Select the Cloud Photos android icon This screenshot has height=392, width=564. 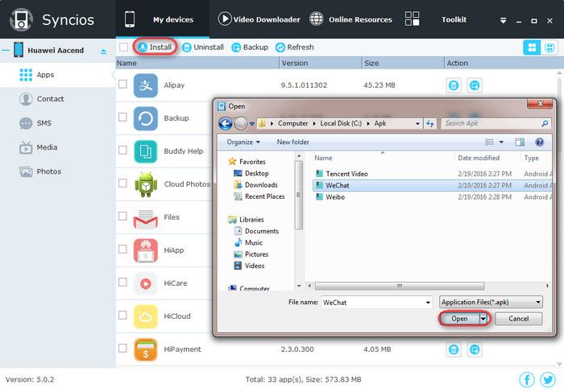tap(145, 184)
